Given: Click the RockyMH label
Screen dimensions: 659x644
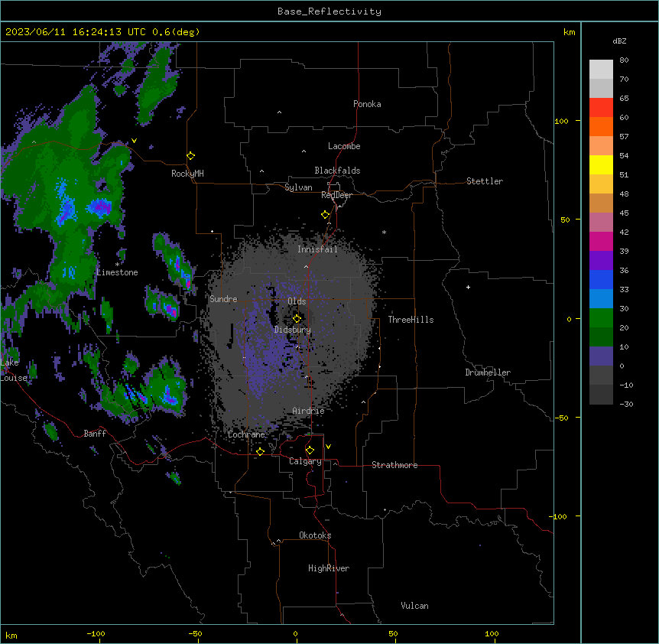Looking at the screenshot, I should [x=187, y=174].
